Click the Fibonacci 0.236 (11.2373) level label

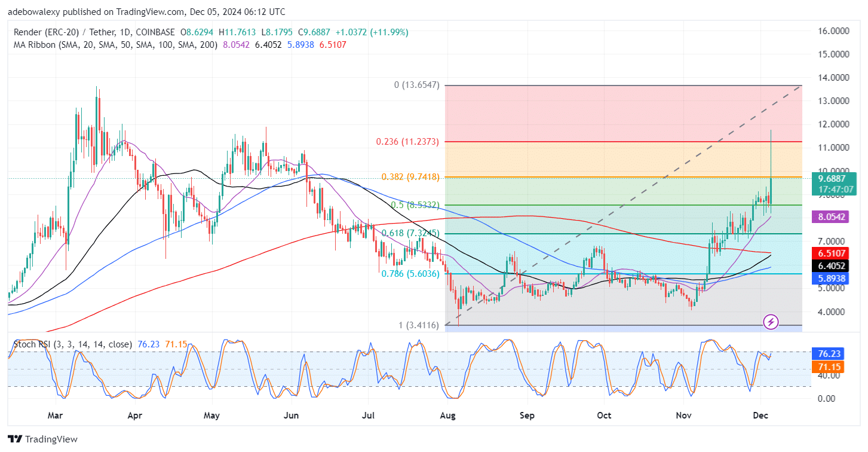408,142
